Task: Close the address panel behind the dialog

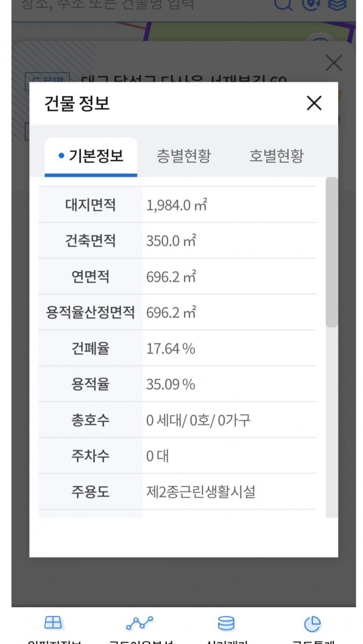Action: click(x=334, y=63)
